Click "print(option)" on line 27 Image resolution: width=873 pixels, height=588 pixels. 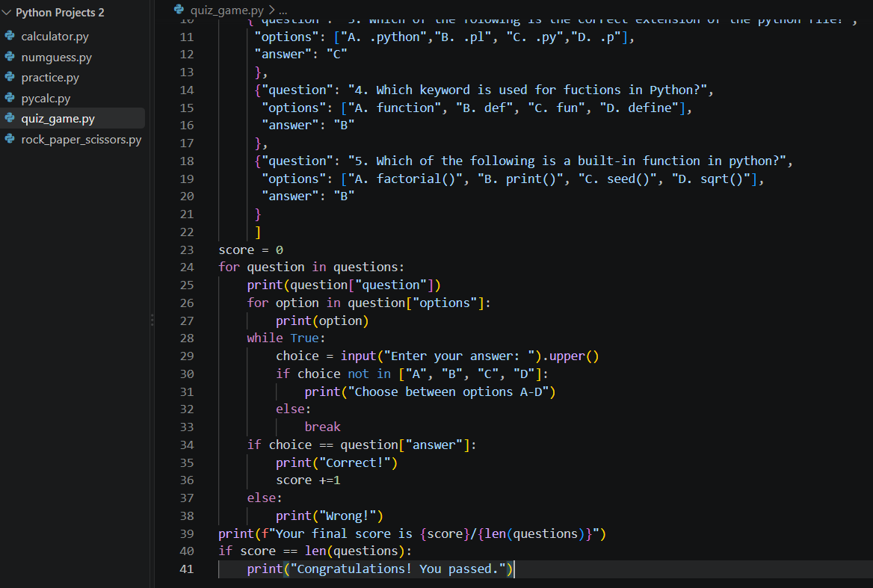pyautogui.click(x=322, y=321)
